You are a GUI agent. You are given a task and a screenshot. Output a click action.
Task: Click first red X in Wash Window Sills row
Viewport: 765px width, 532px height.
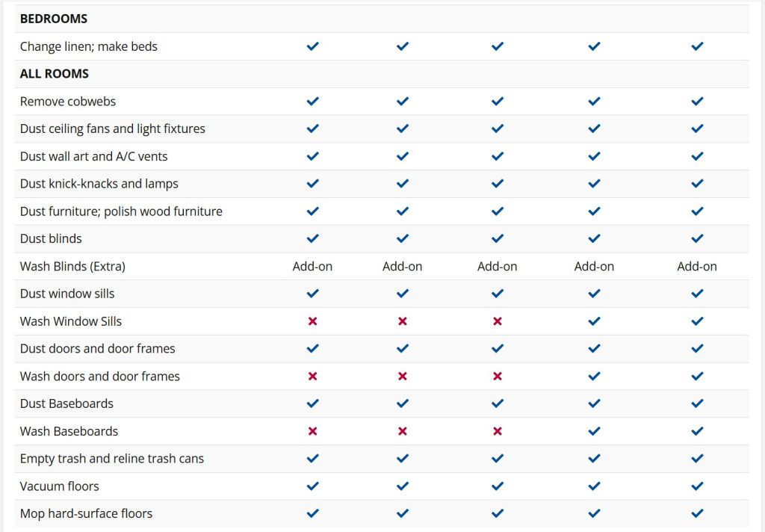(x=312, y=321)
